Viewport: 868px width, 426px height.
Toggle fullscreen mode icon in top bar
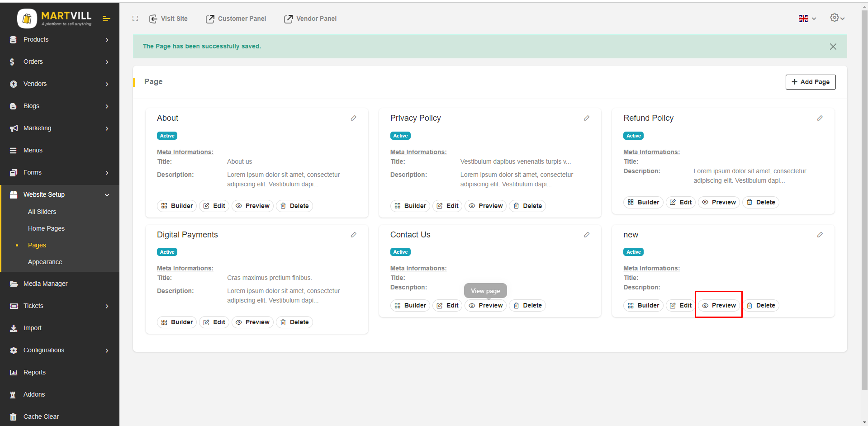click(x=135, y=19)
